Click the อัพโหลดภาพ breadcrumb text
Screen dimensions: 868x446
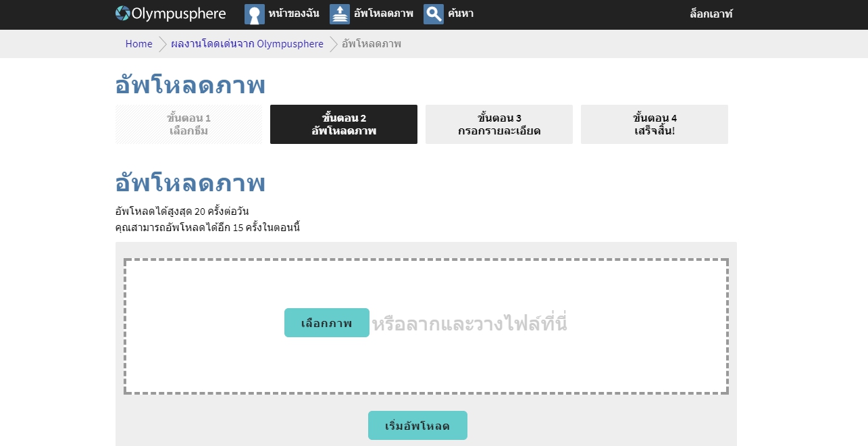[372, 44]
